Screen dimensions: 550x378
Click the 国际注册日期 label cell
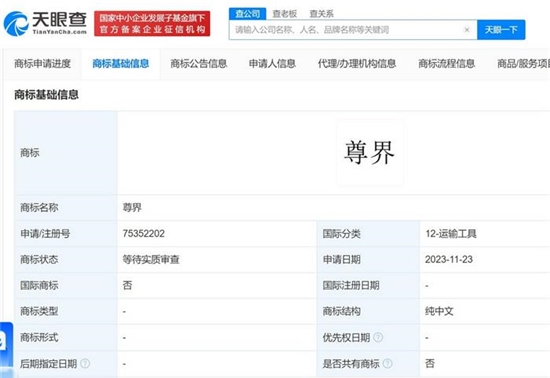coord(368,285)
